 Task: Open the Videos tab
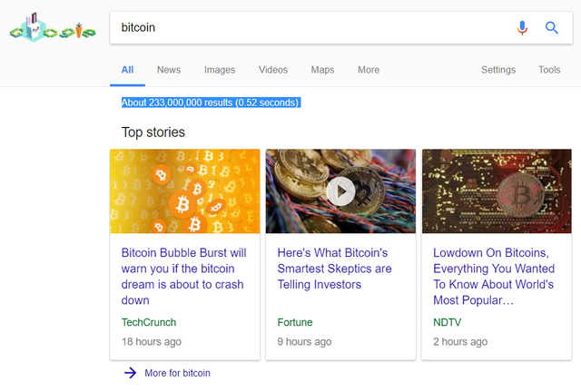[x=273, y=70]
